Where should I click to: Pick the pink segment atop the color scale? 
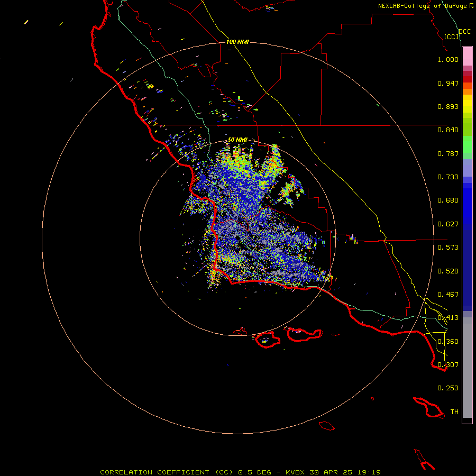pos(467,57)
